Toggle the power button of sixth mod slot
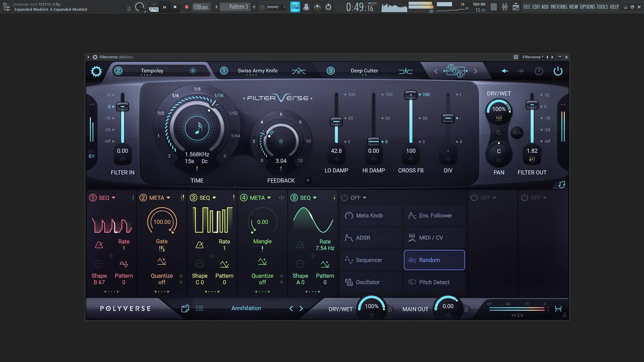This screenshot has height=362, width=644. tap(344, 198)
